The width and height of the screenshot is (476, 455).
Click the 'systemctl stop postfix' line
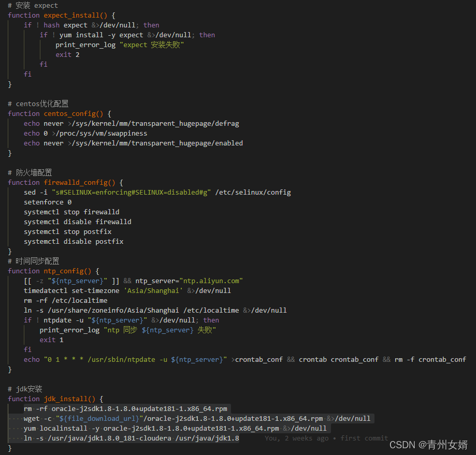click(68, 232)
